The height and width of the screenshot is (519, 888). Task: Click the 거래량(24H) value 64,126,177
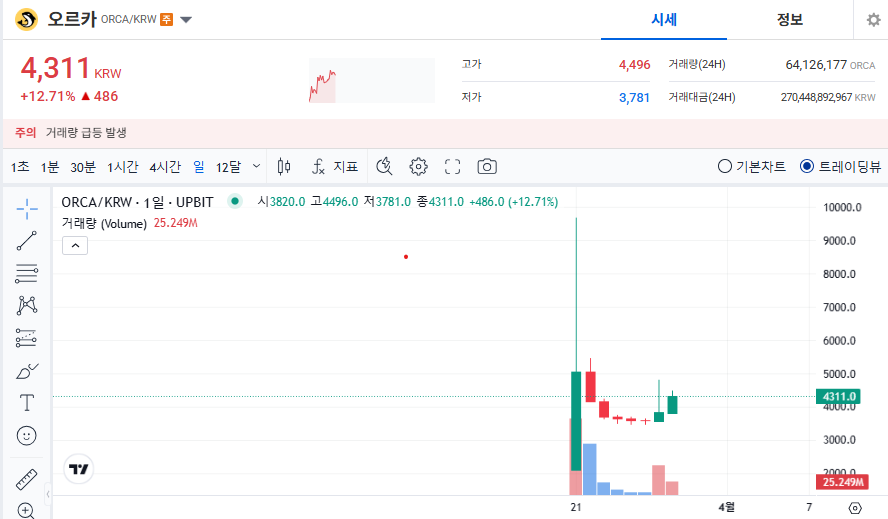(816, 65)
